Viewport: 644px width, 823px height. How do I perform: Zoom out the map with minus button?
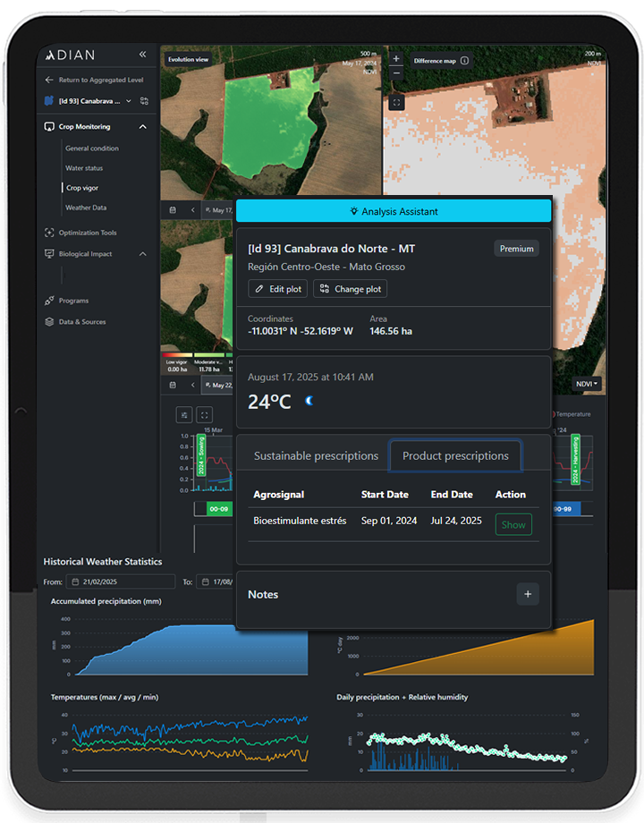pyautogui.click(x=396, y=73)
